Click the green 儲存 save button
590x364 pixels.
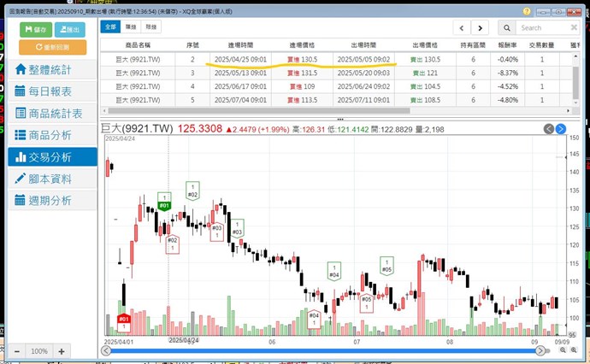pos(36,30)
